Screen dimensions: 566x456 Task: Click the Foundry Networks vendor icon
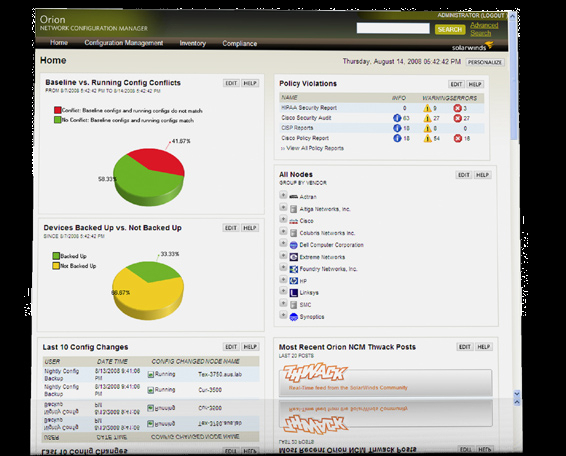293,269
